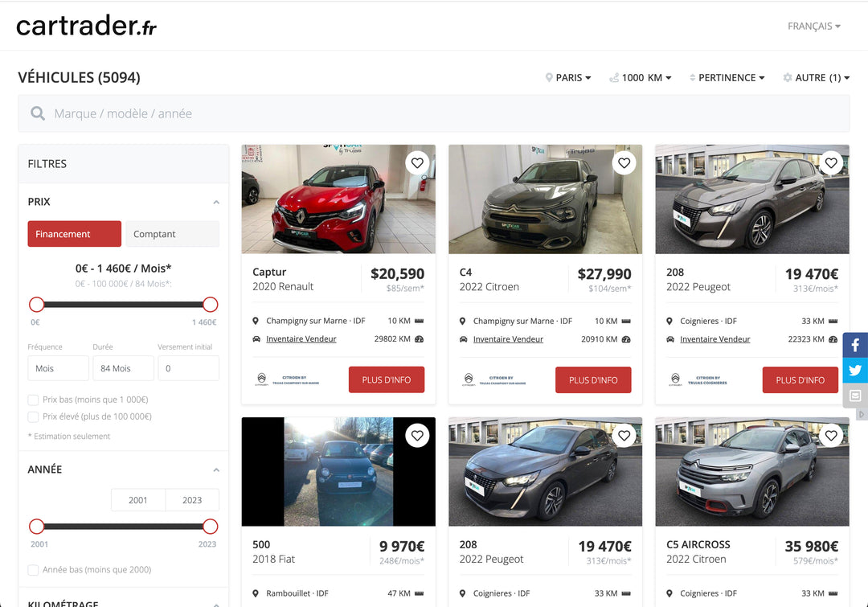Open the AUTRE (1) options dropdown
Image resolution: width=868 pixels, height=607 pixels.
817,77
